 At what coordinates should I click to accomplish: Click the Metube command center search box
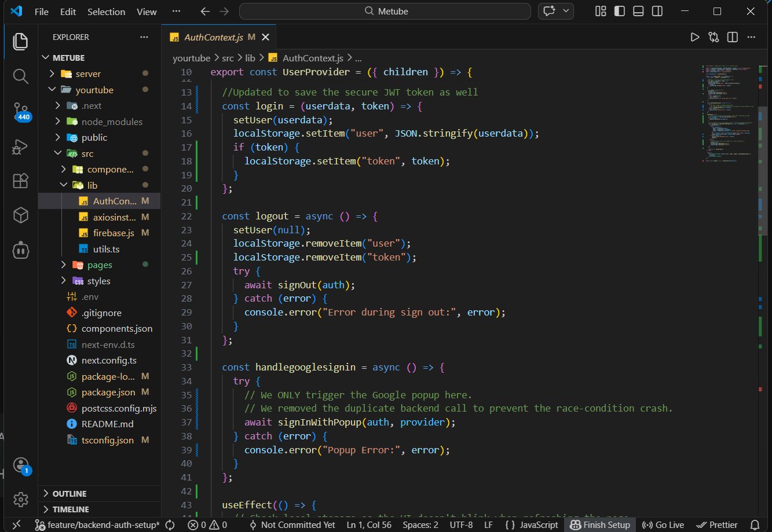(x=385, y=11)
